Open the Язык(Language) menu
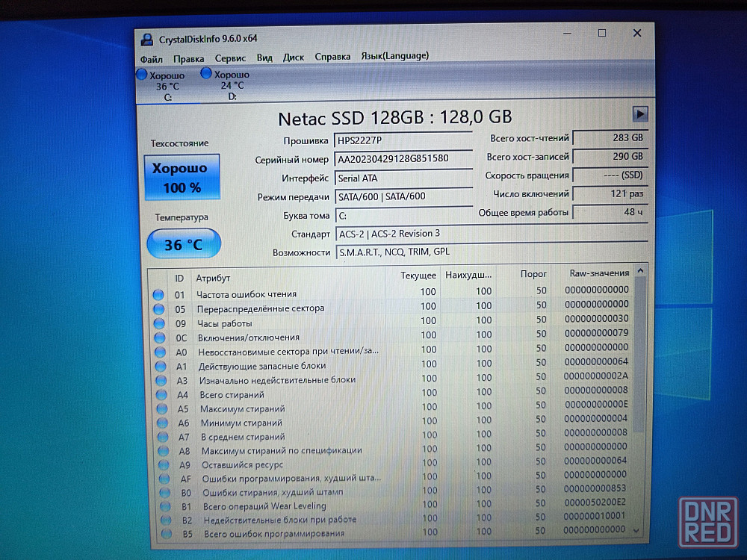Screen dimensions: 747x560 click(x=395, y=56)
